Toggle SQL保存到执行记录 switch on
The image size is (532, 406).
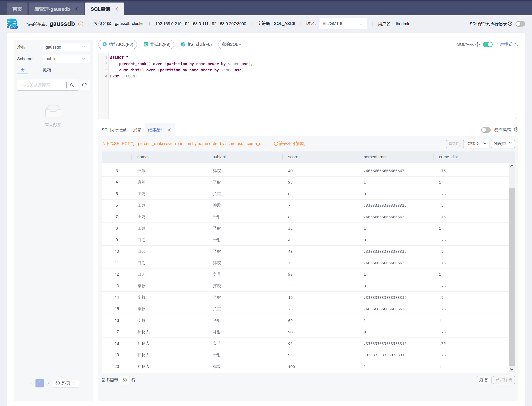(520, 24)
